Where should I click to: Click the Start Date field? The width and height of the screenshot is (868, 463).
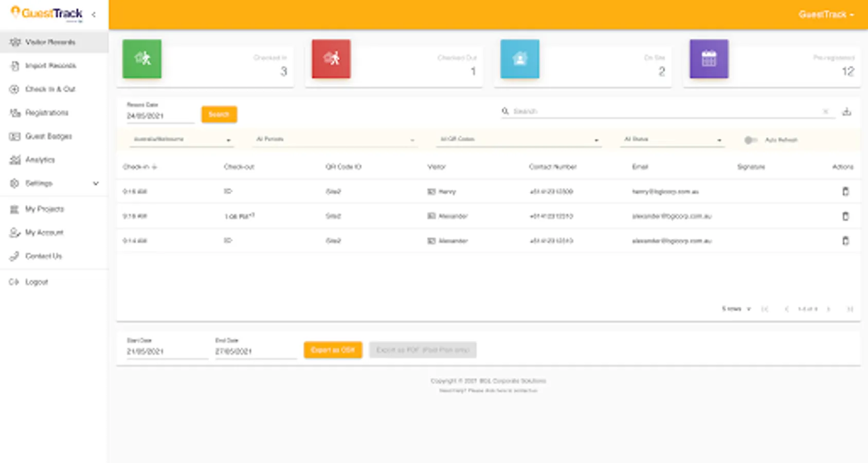click(167, 351)
